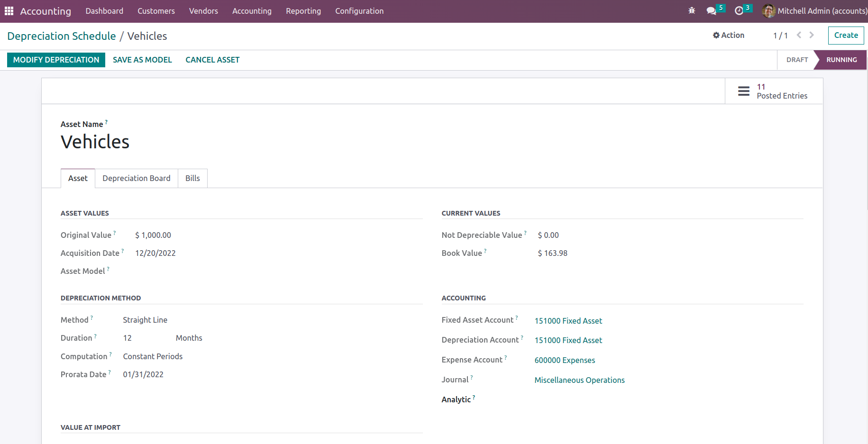Open the Posted Entries list icon
Image resolution: width=868 pixels, height=444 pixels.
744,91
